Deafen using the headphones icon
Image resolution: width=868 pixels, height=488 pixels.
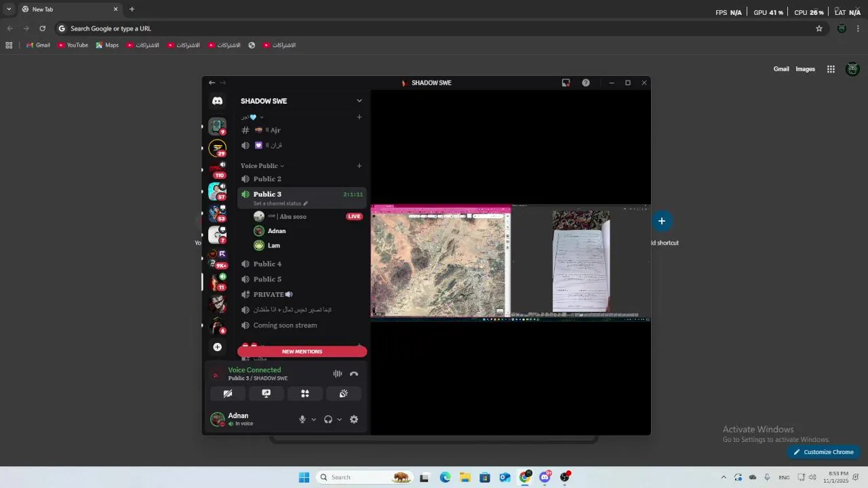pos(328,420)
